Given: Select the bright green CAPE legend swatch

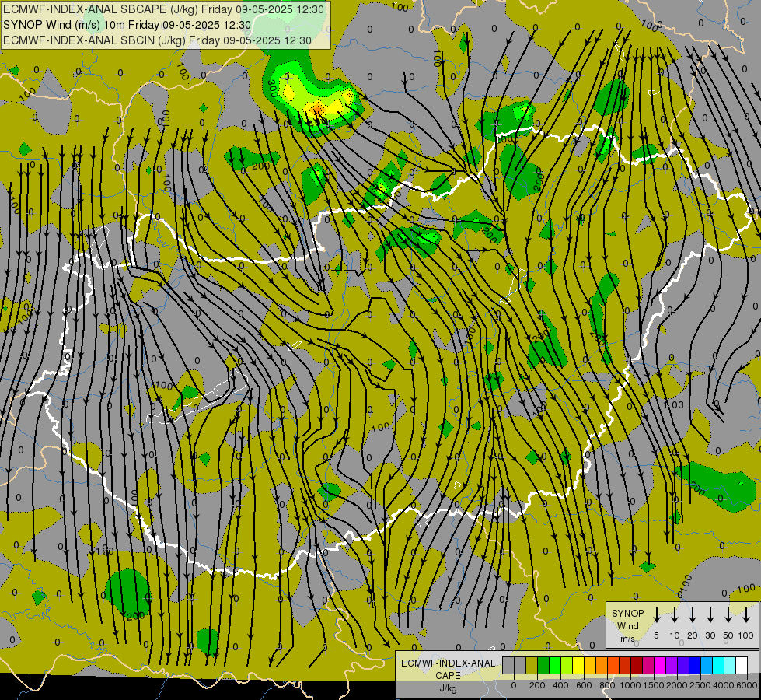Looking at the screenshot, I should point(555,665).
